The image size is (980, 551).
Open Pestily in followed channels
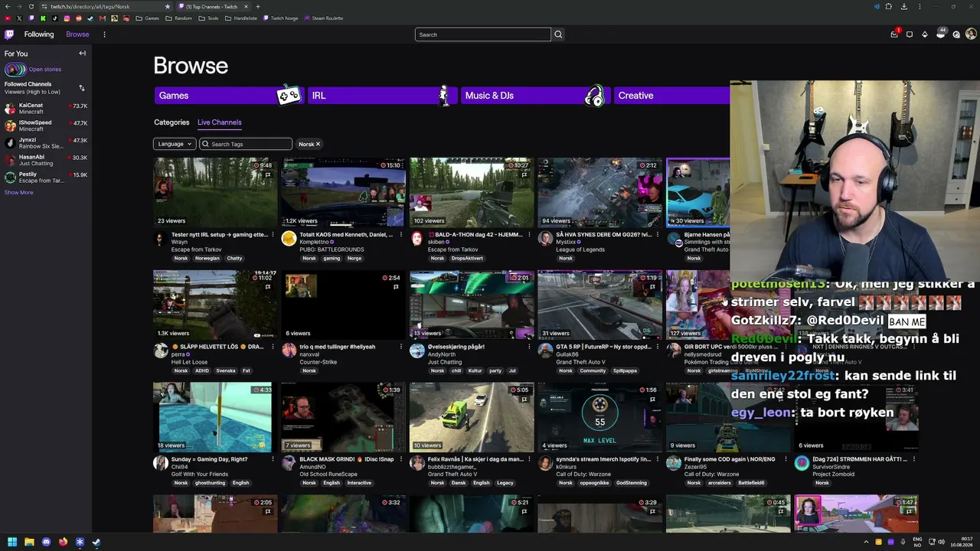pos(46,178)
